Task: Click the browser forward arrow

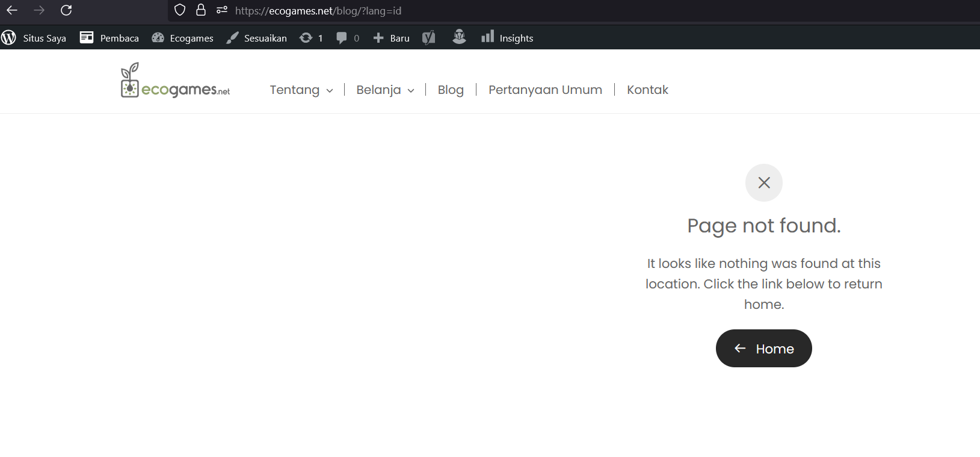Action: 39,10
